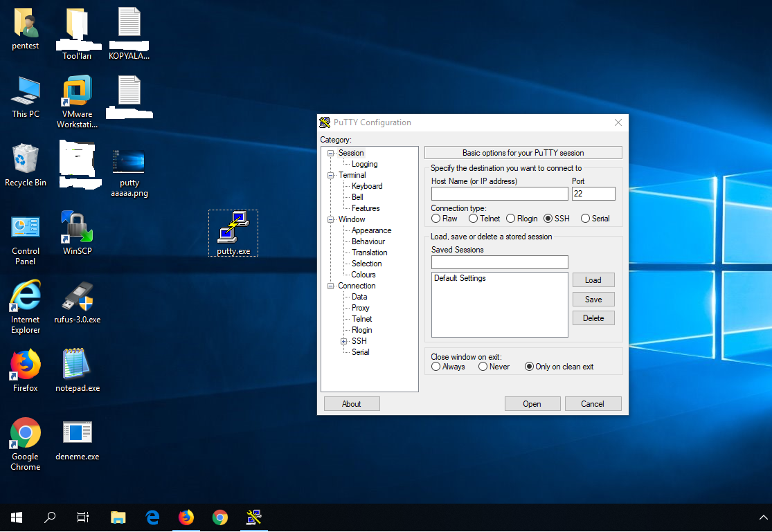This screenshot has width=772, height=532.
Task: Choose the Raw connection type
Action: coord(436,219)
